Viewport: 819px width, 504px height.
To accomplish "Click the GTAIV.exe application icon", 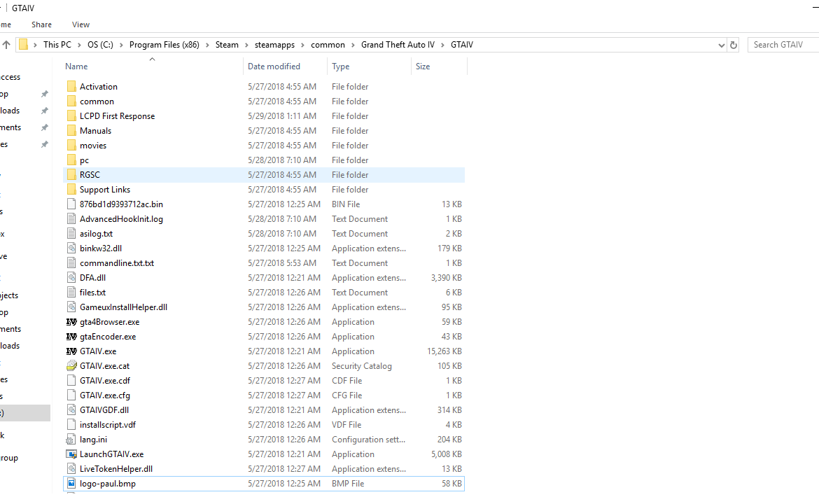I will (x=71, y=351).
